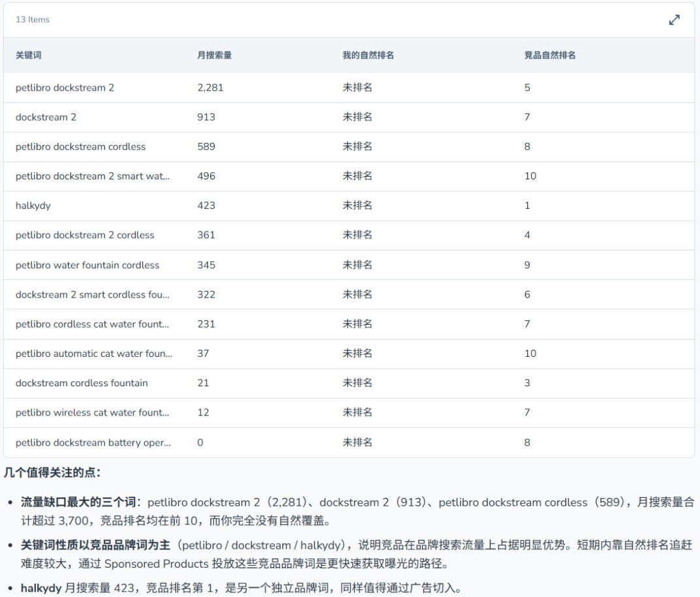The width and height of the screenshot is (700, 597).
Task: Click bold text 流量缺口最大的三个词
Action: pyautogui.click(x=78, y=502)
